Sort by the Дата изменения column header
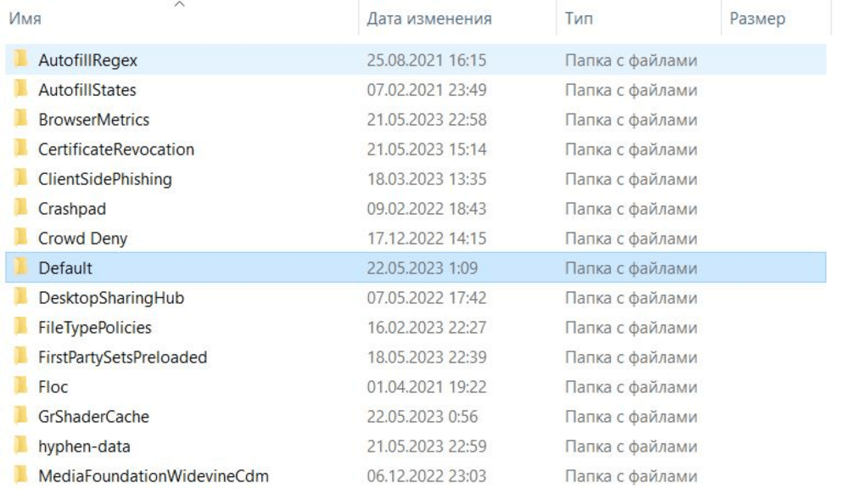 [x=428, y=19]
